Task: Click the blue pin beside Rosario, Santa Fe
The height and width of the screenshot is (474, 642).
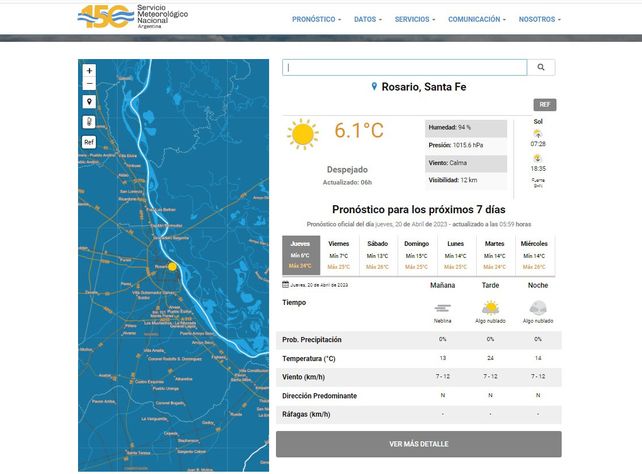Action: [374, 86]
